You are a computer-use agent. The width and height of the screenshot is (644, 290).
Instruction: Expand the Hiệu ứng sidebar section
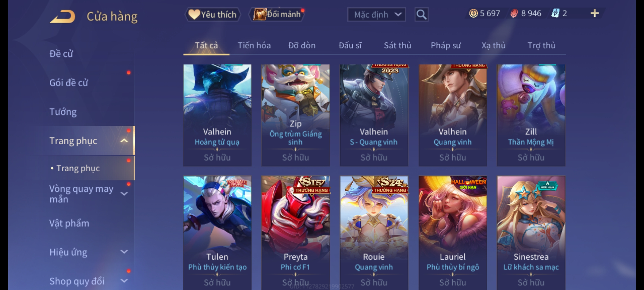[124, 252]
